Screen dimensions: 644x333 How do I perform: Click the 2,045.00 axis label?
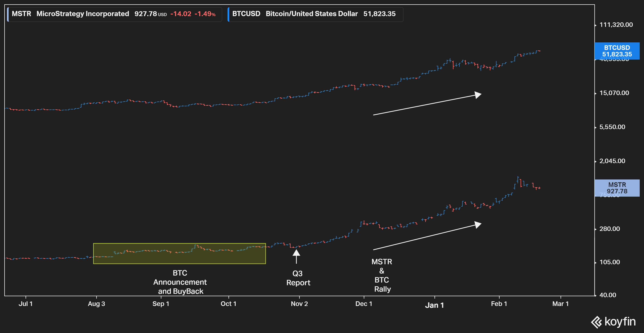point(612,161)
